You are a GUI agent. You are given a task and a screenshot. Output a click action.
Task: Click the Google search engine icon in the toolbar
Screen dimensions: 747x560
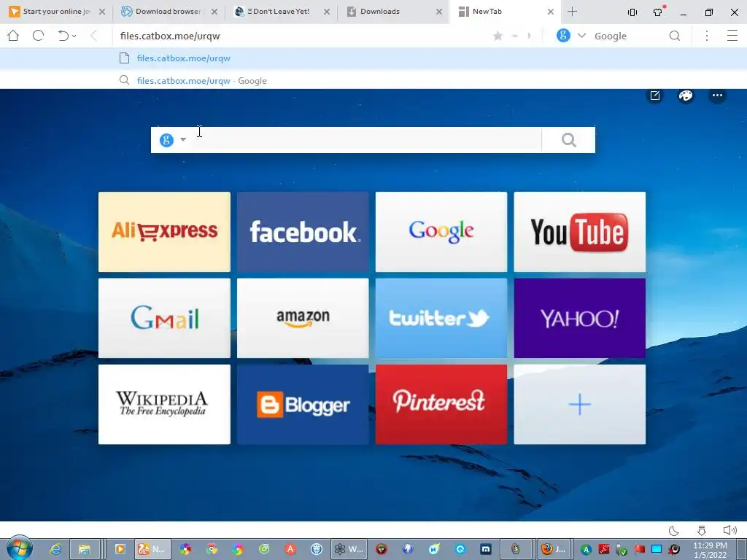coord(564,36)
